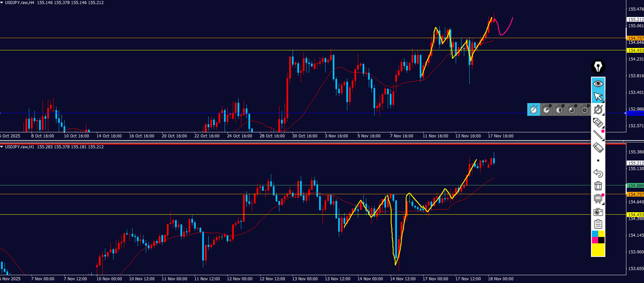This screenshot has height=283, width=644.
Task: Click the black pen nib drawing icon
Action: coord(598,67)
